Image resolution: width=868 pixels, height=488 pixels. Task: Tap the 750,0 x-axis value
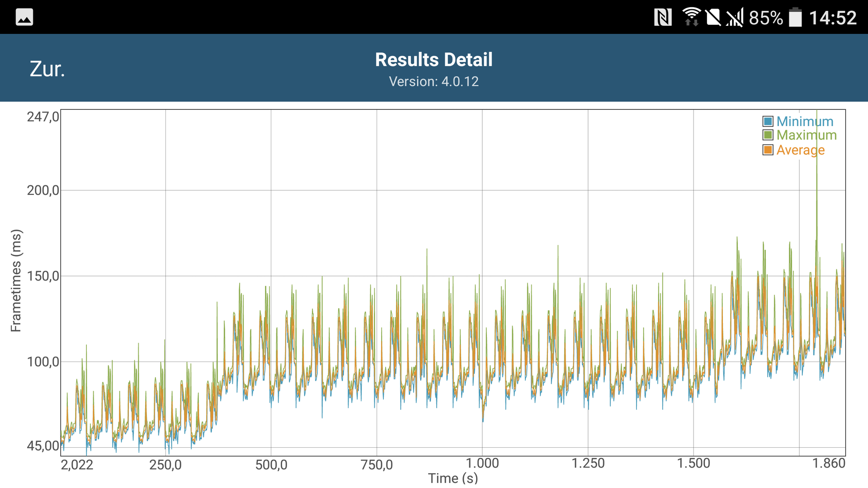pyautogui.click(x=377, y=465)
